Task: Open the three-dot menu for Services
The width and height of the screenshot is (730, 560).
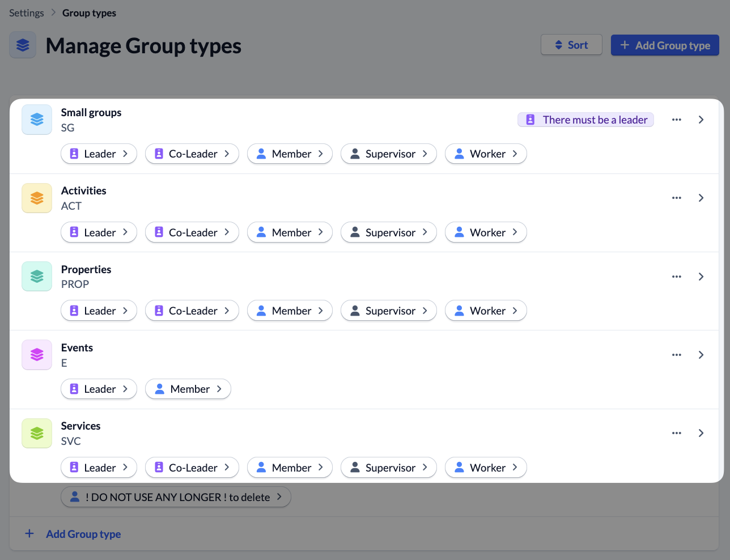Action: (x=676, y=433)
